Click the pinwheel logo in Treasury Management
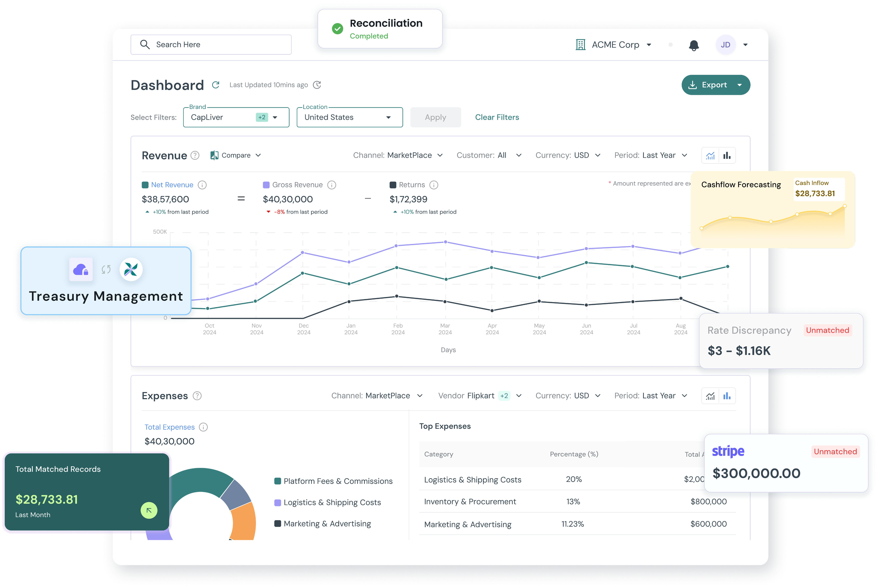The image size is (878, 588). [x=131, y=269]
